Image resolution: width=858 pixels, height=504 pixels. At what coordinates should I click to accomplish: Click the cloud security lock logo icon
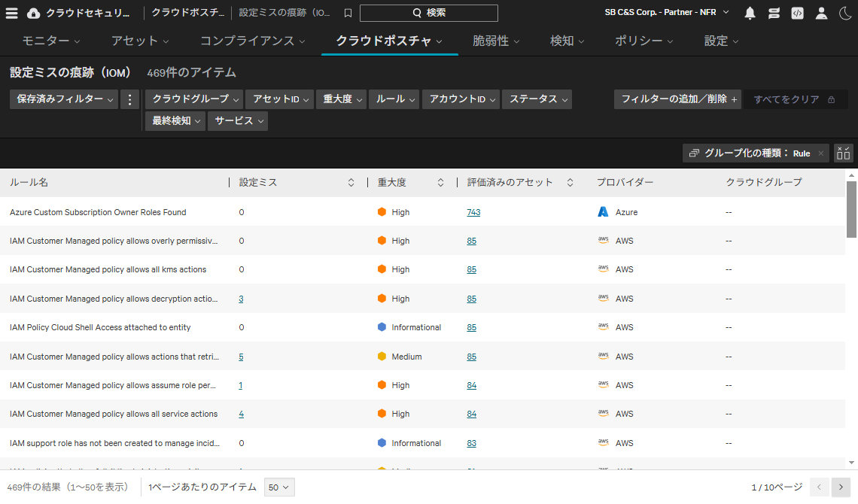pyautogui.click(x=33, y=13)
